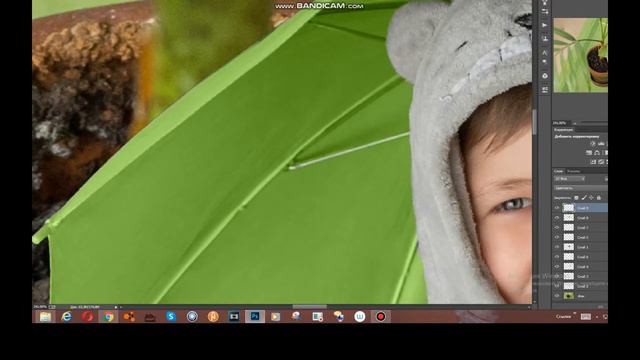Open the collapsed dock icon with arrows and lines

[x=544, y=12]
